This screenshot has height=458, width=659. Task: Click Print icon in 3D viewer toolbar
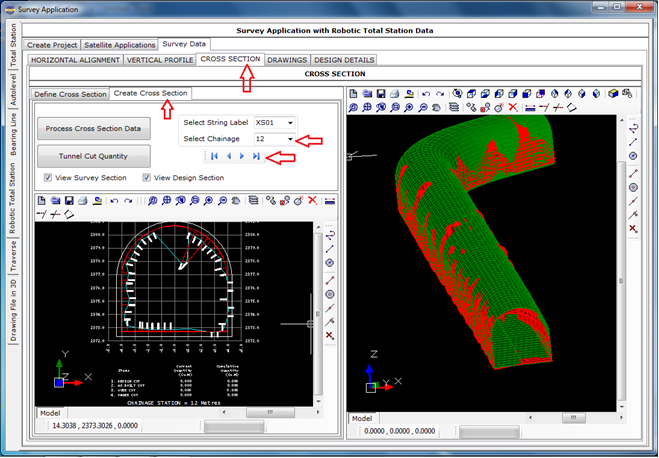[x=395, y=93]
